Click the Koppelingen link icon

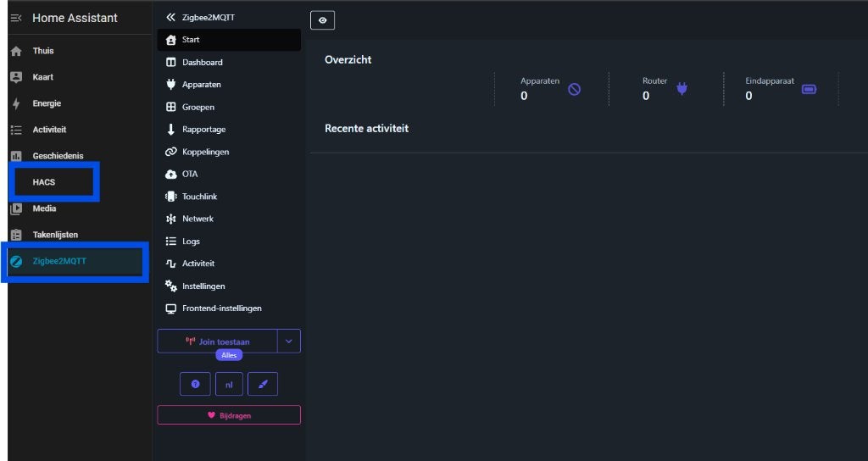click(x=171, y=152)
